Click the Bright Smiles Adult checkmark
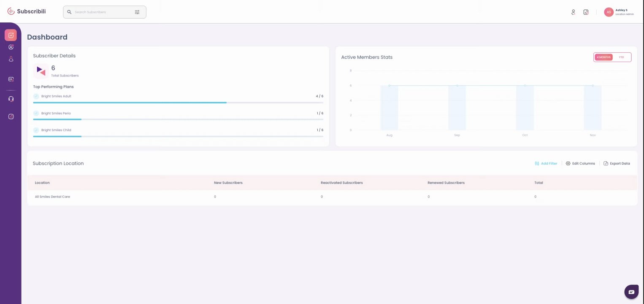This screenshot has height=304, width=644. click(36, 96)
